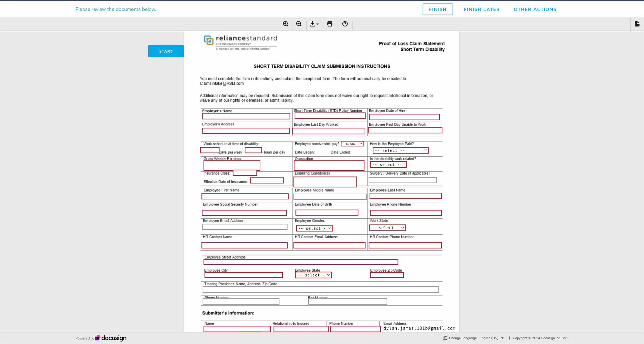Expand Employee State dropdown

coord(313,275)
